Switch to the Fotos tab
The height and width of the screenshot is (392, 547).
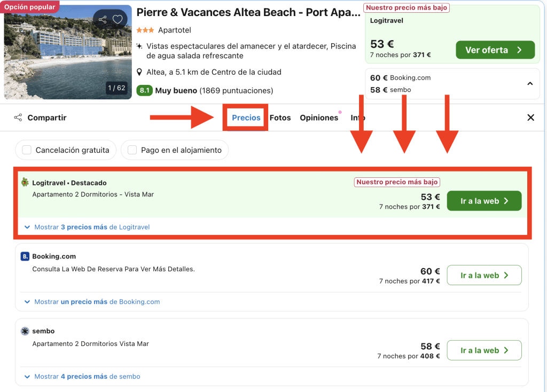(x=280, y=117)
